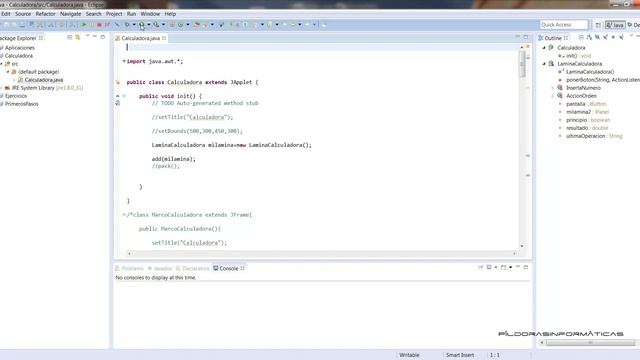Minimize the Package Explorer view

point(95,37)
